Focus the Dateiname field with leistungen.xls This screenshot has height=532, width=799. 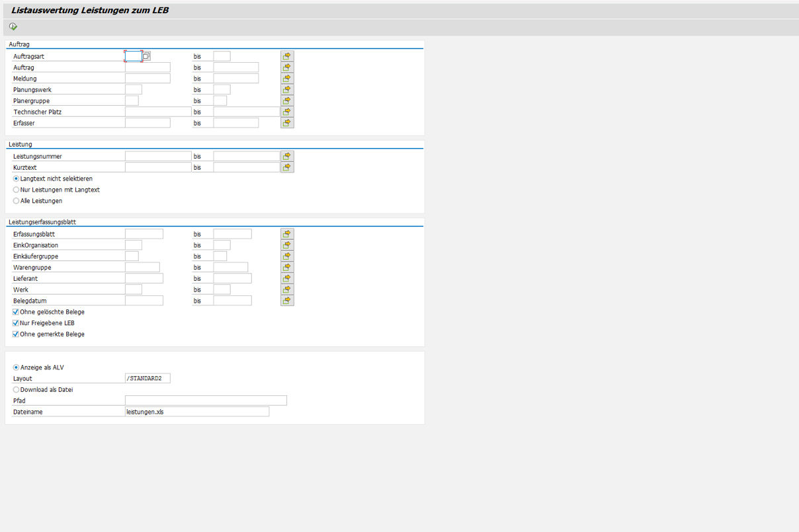tap(196, 412)
